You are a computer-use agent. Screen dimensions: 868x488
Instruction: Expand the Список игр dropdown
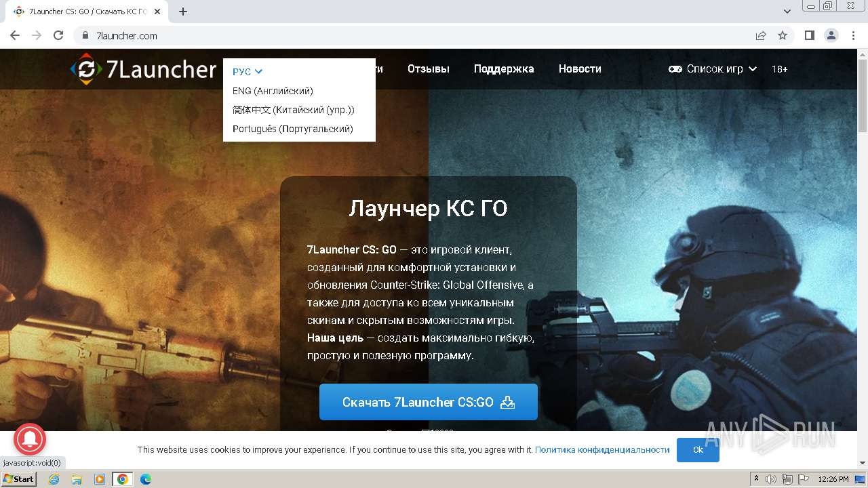pos(713,69)
